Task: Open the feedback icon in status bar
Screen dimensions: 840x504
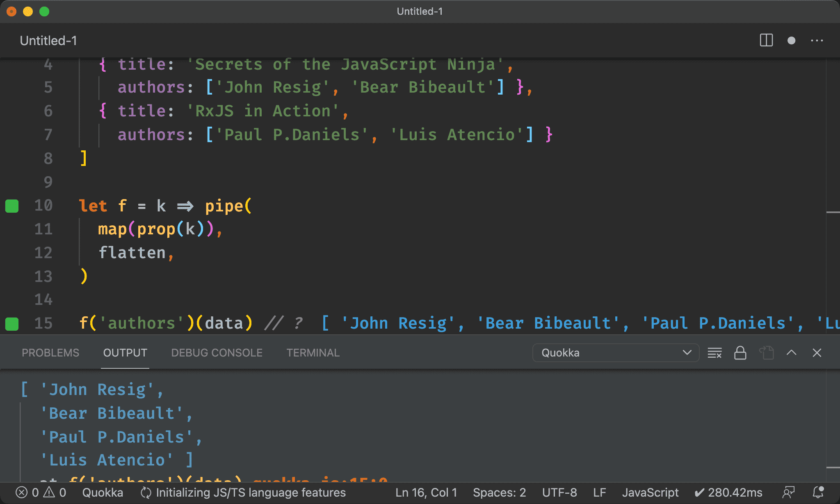Action: tap(789, 492)
